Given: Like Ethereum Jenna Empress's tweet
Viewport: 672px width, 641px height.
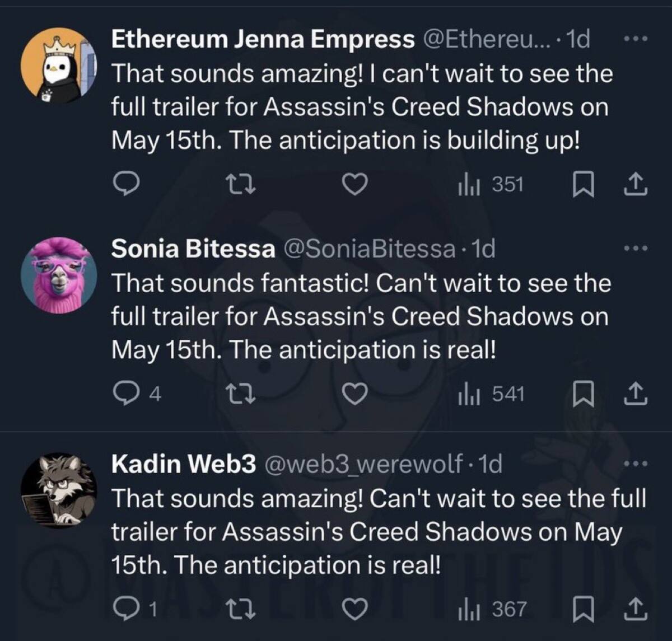Looking at the screenshot, I should (354, 185).
